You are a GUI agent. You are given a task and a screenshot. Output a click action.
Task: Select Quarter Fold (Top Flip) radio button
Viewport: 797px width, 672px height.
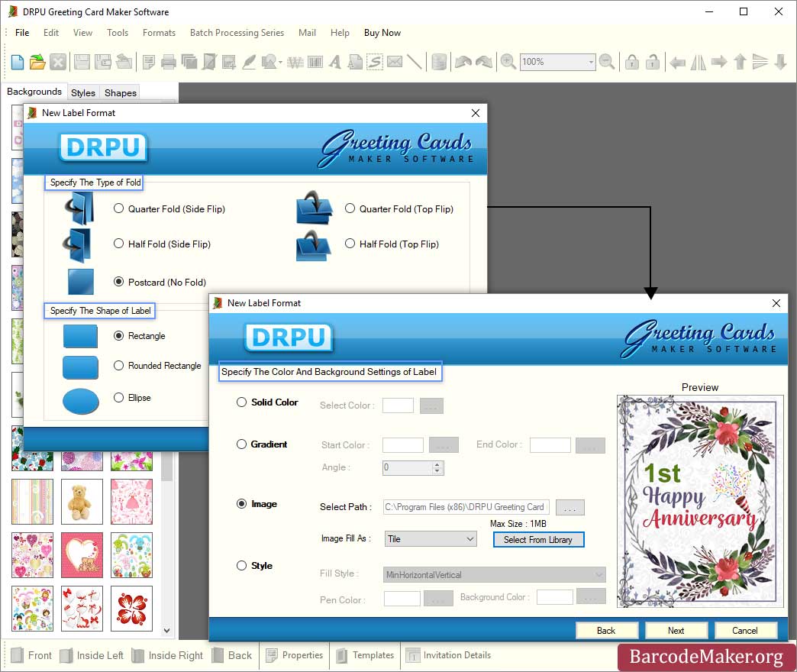[x=350, y=208]
